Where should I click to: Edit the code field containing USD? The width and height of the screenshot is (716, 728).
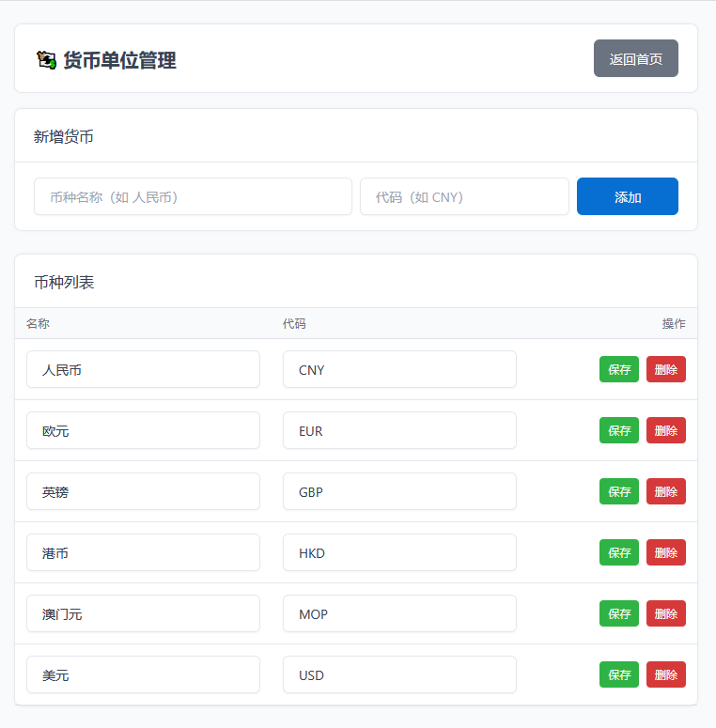(399, 674)
